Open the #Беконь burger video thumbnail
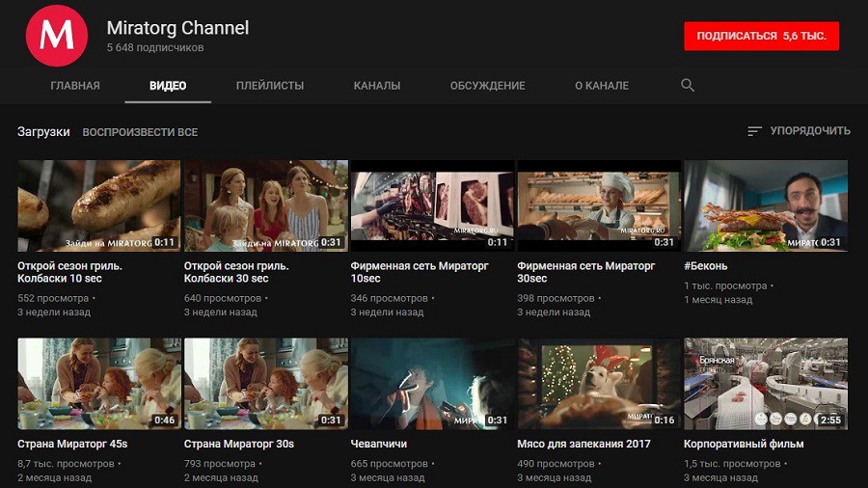 [x=766, y=205]
